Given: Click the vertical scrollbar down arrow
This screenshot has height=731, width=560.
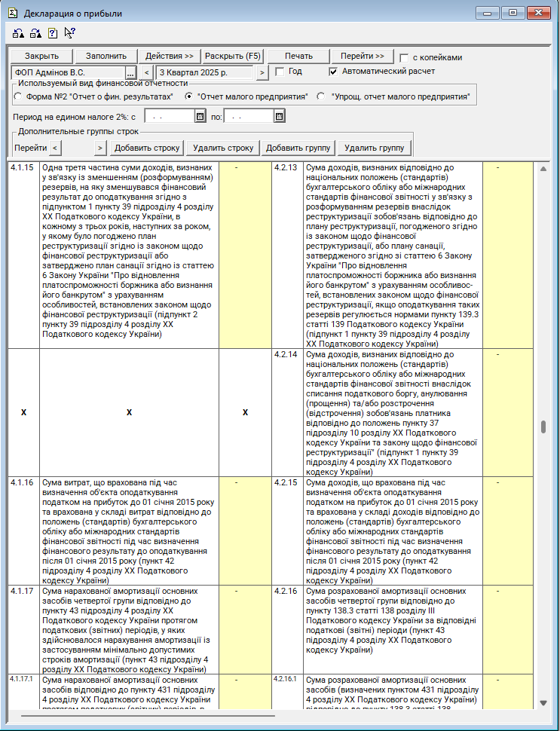Looking at the screenshot, I should tap(543, 702).
